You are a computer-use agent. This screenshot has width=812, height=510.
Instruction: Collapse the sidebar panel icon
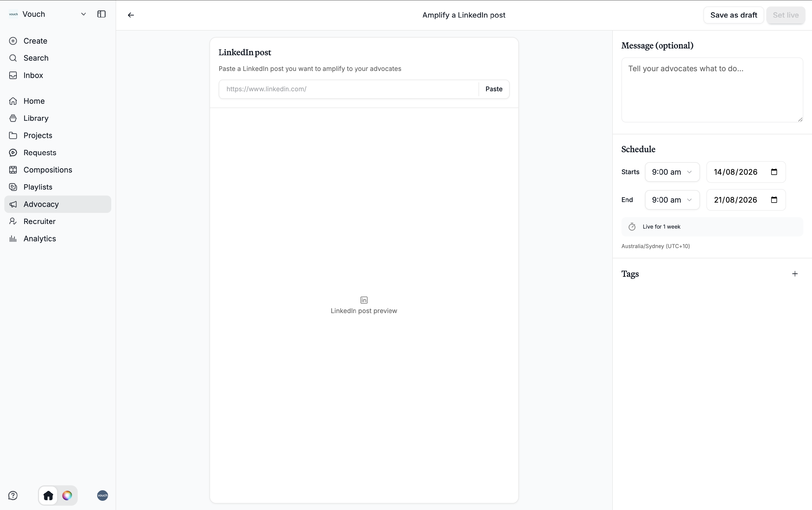point(101,14)
